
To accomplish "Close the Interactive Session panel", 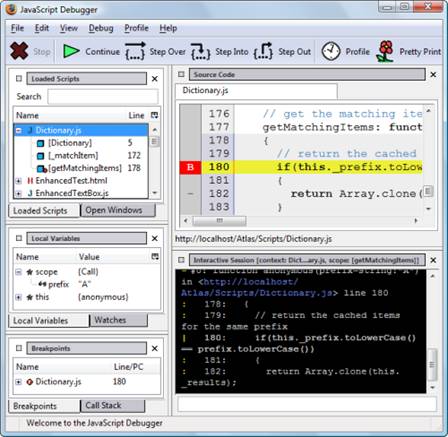I will click(x=433, y=260).
